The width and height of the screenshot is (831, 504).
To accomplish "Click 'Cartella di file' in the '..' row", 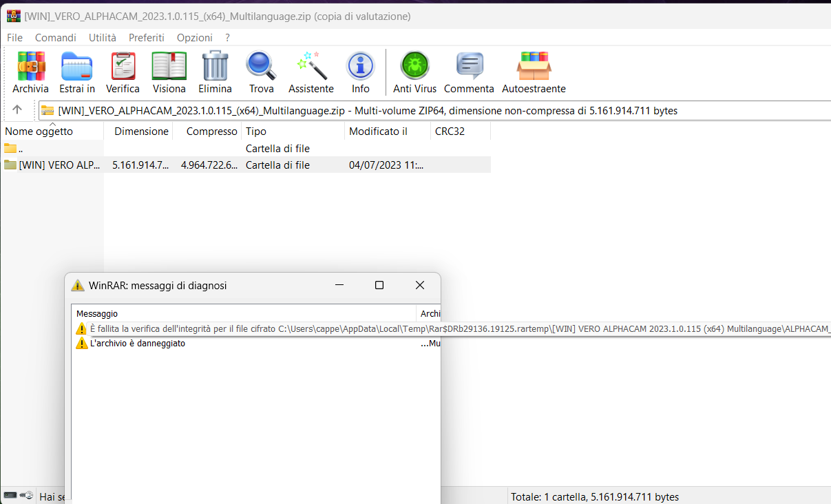I will [x=277, y=148].
